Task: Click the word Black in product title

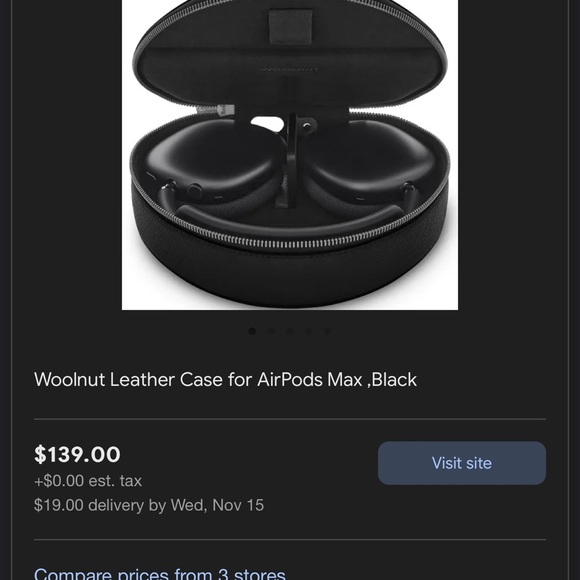Action: coord(394,380)
